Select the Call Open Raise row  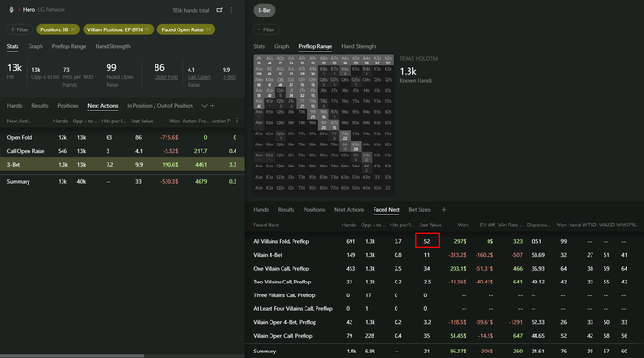[122, 151]
